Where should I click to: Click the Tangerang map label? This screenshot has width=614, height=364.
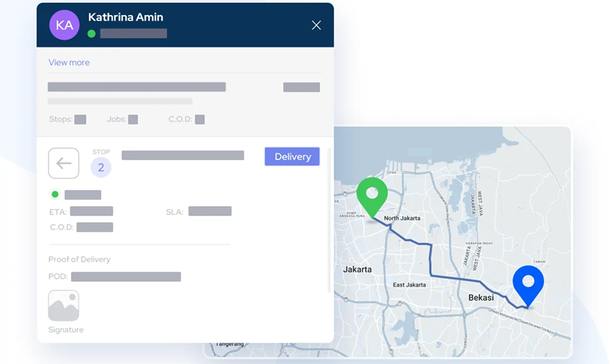click(229, 344)
